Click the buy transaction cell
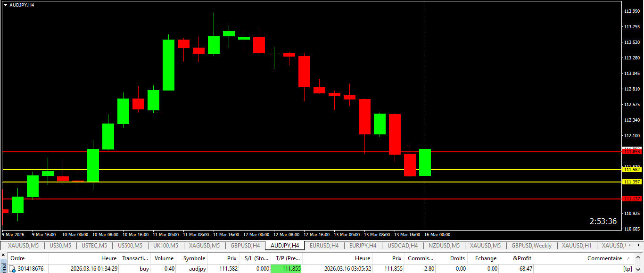644x273 pixels. (x=144, y=269)
